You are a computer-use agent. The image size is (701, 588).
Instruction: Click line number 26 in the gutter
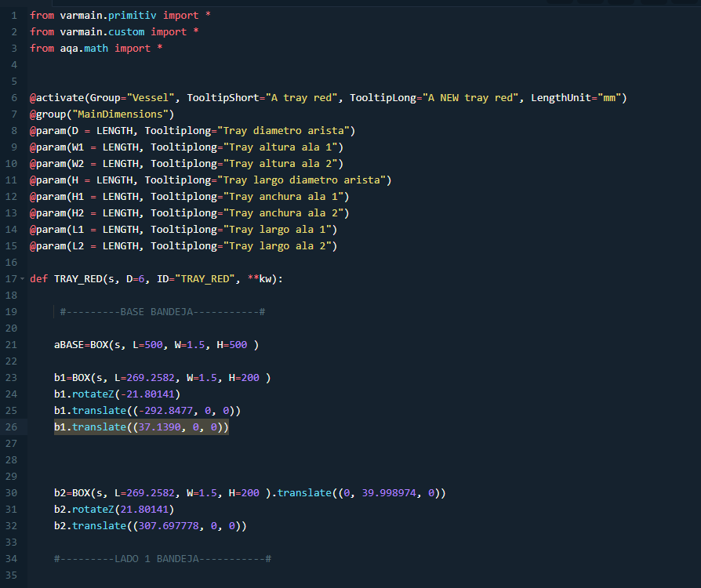pos(11,427)
